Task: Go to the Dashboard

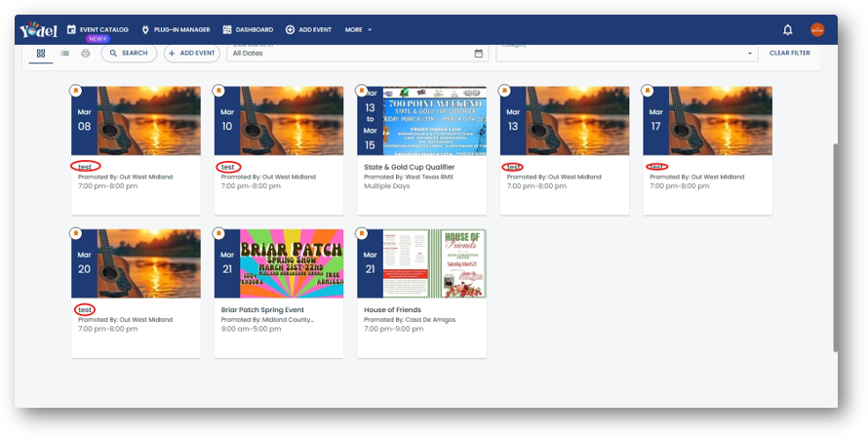Action: point(248,30)
